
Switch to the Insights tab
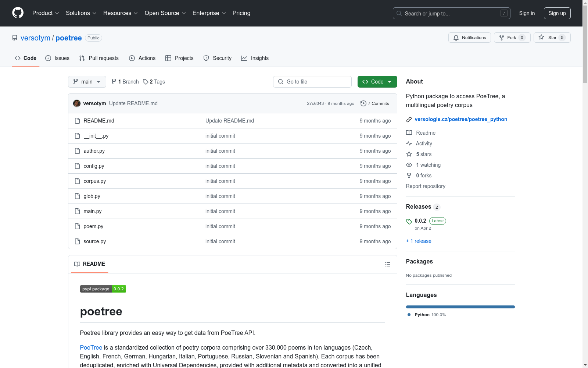click(x=255, y=58)
